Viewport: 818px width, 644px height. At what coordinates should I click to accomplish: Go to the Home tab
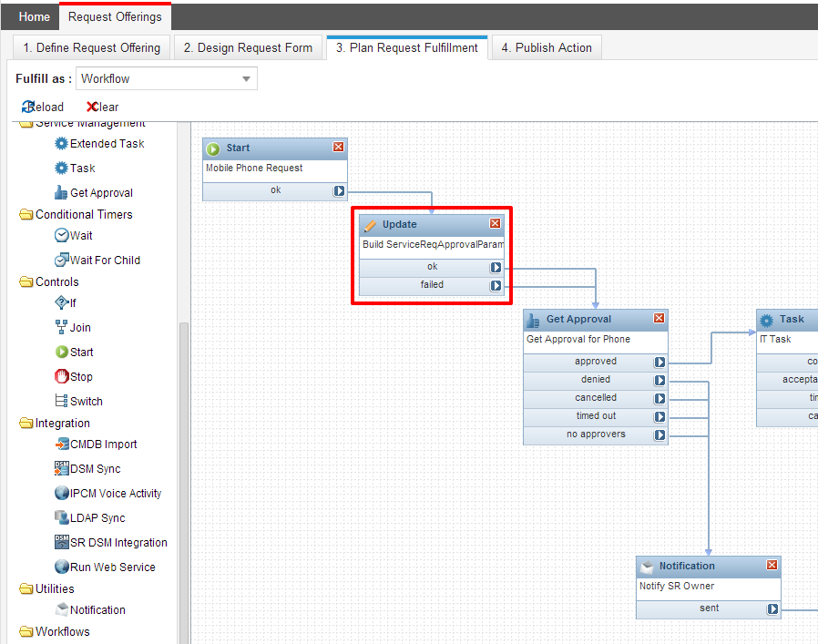click(34, 16)
